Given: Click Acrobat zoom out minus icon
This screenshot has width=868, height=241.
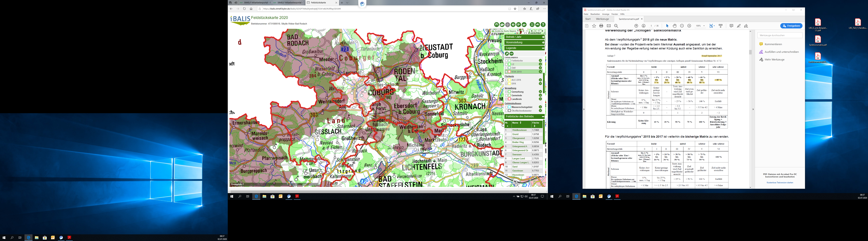Looking at the screenshot, I should pos(682,26).
